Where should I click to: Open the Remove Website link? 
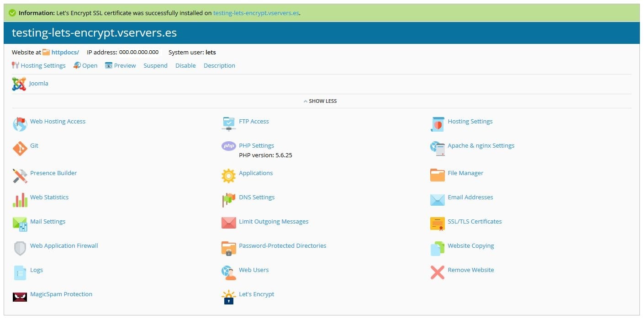click(x=471, y=270)
